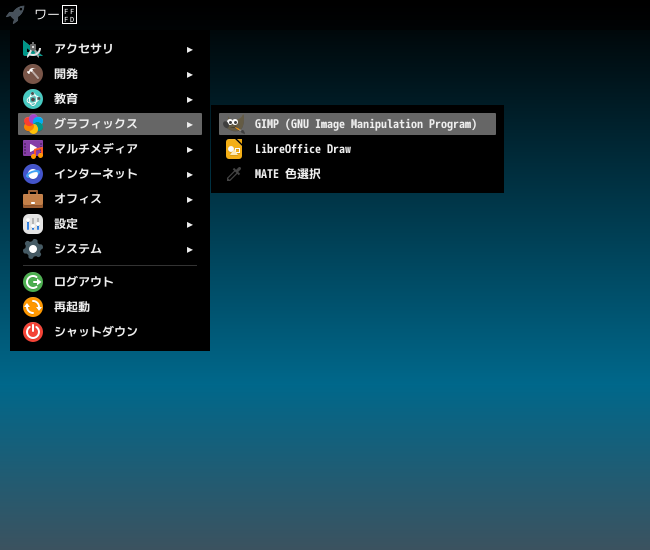Viewport: 650px width, 550px height.
Task: Open the マルチメディア menu category
Action: (x=110, y=149)
